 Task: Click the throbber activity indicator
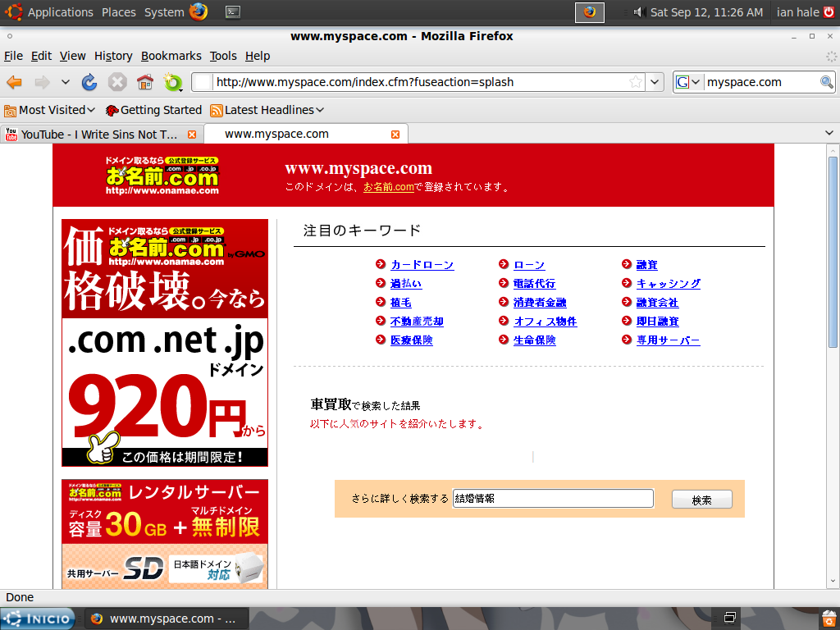pos(831,57)
